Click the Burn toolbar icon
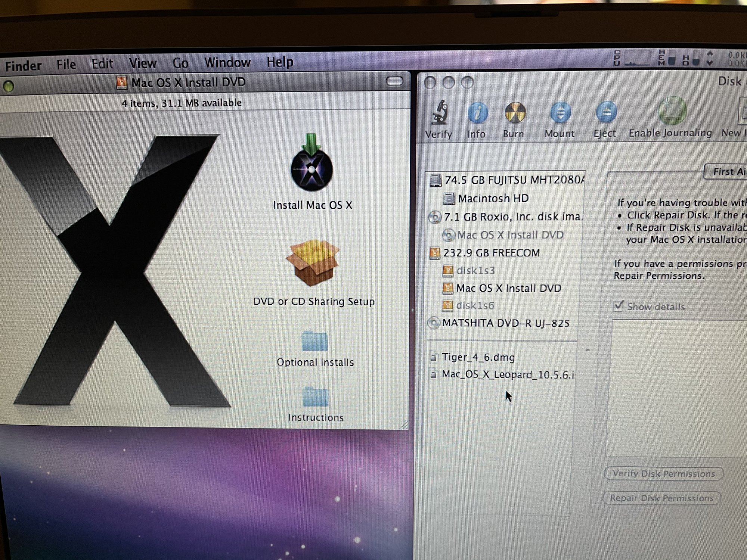 [x=515, y=112]
